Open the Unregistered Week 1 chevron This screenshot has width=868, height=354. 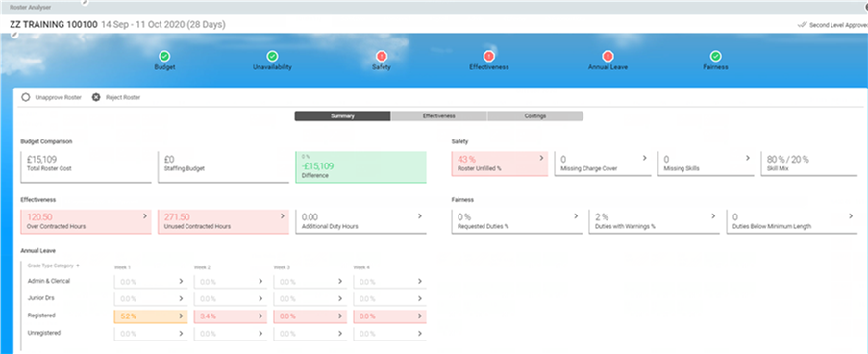[181, 334]
